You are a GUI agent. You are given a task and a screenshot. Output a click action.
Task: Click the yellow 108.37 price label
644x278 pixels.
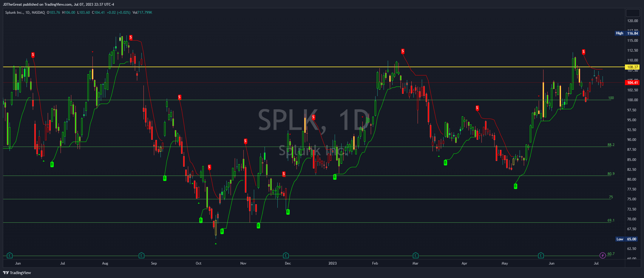(x=632, y=67)
